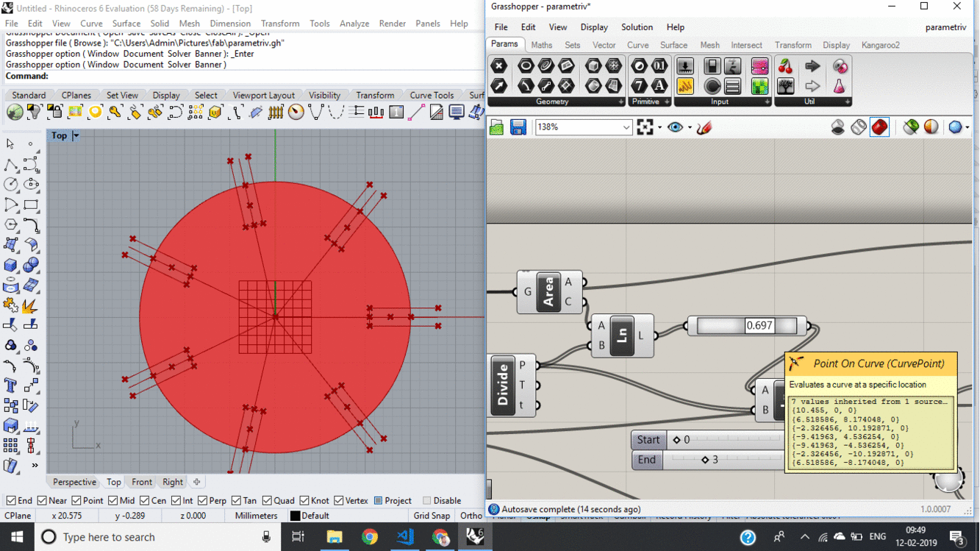Click the lock icon in Rhino toolbar
980x551 pixels.
[x=54, y=113]
